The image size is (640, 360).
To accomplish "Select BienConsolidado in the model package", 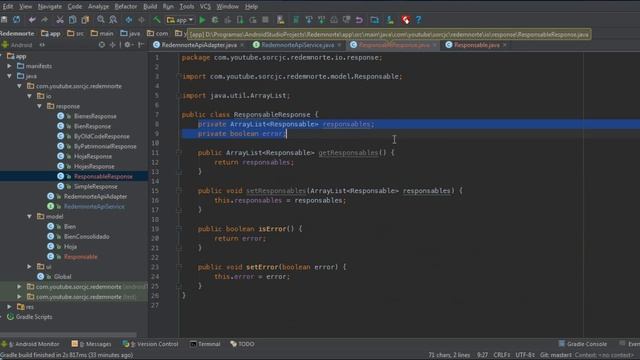I will tap(87, 237).
